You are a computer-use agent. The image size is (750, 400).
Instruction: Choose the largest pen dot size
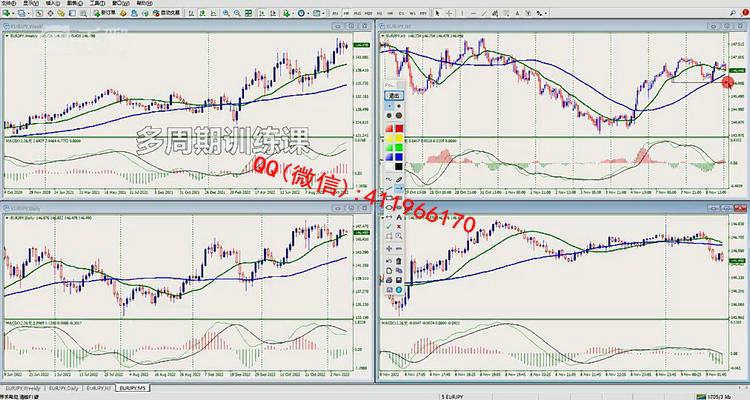(x=399, y=115)
